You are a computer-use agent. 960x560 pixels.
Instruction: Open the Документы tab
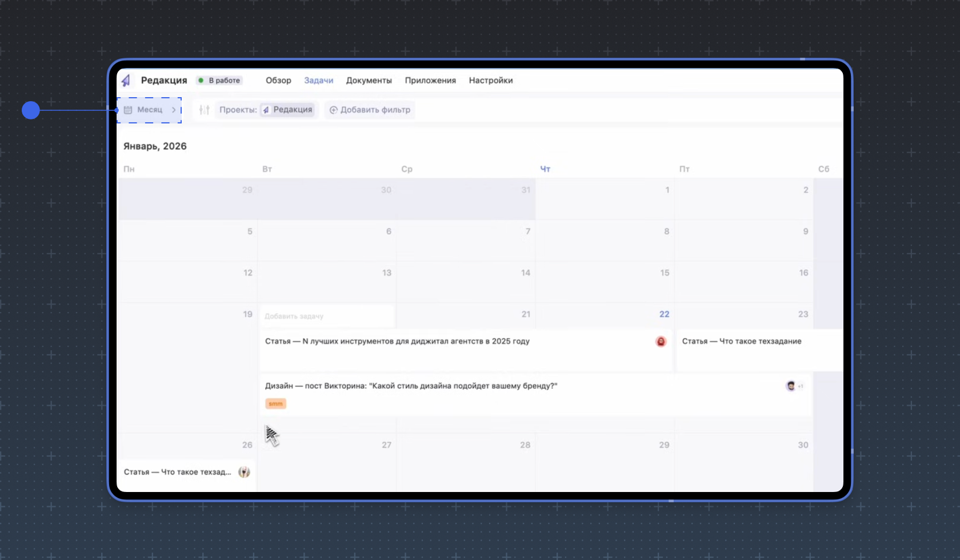(x=369, y=81)
